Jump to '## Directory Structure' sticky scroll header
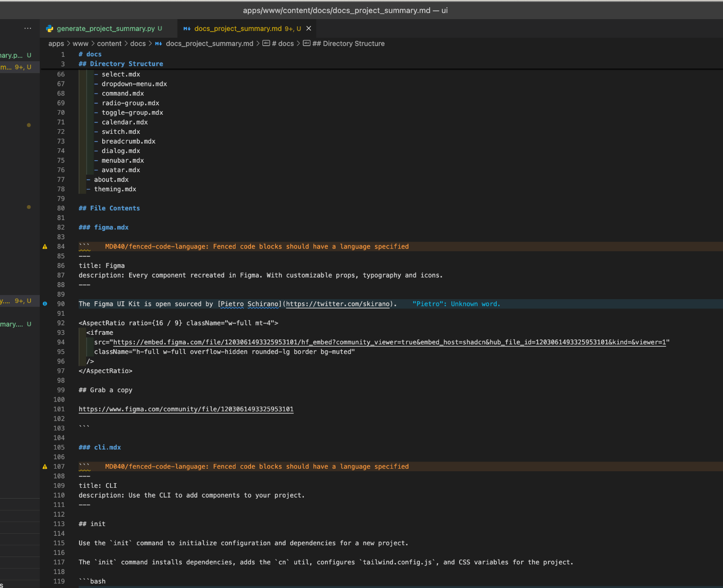The height and width of the screenshot is (588, 723). 121,64
